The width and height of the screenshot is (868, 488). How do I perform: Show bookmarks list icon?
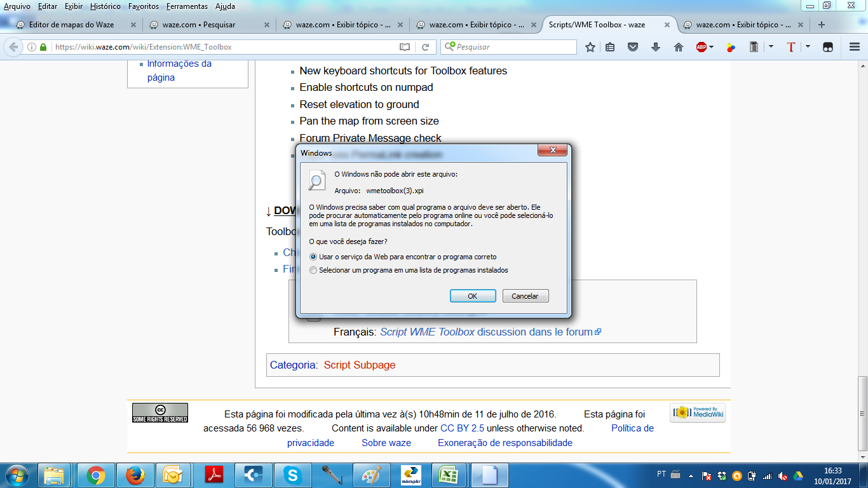[x=610, y=47]
